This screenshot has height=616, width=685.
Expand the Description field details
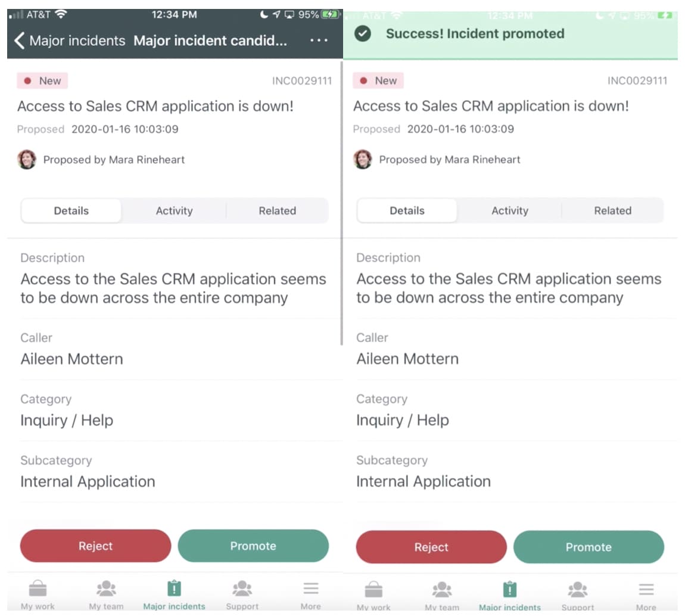(173, 279)
